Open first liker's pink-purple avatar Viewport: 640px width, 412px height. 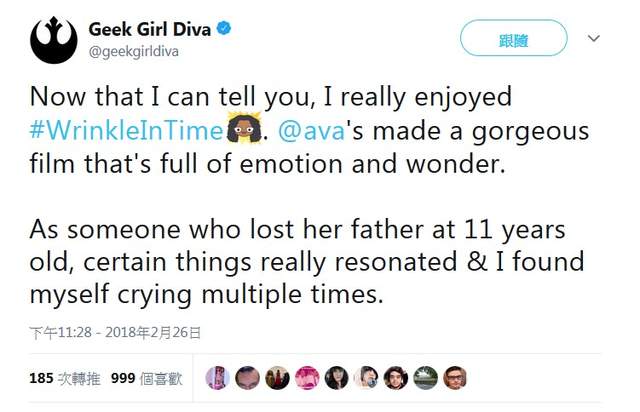coord(218,377)
